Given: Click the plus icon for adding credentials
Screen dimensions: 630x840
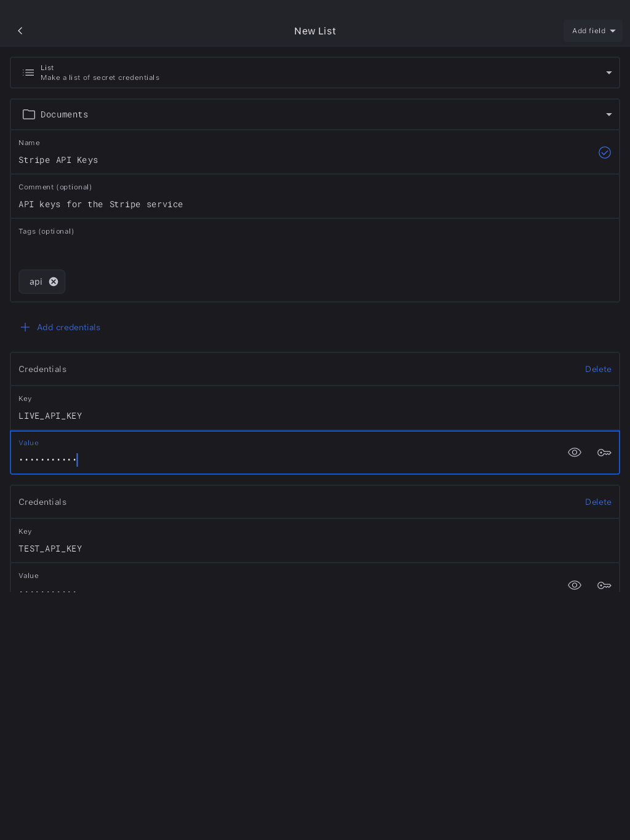Looking at the screenshot, I should [x=25, y=327].
